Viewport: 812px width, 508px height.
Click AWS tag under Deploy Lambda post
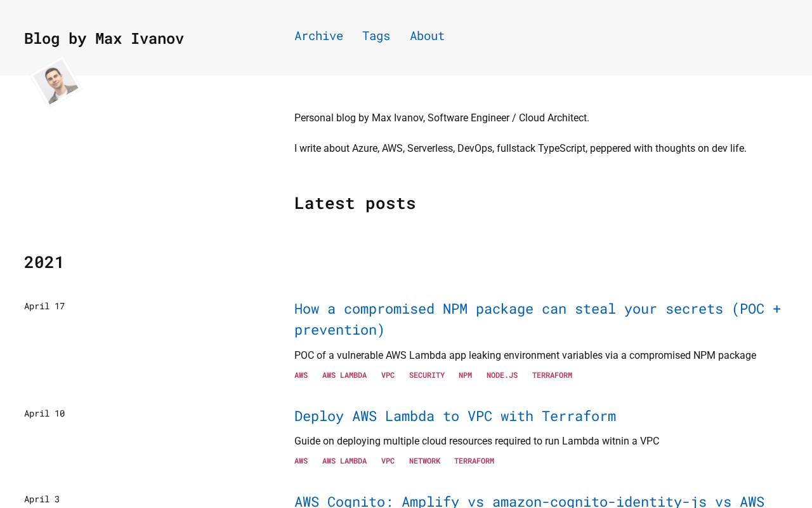click(x=301, y=461)
